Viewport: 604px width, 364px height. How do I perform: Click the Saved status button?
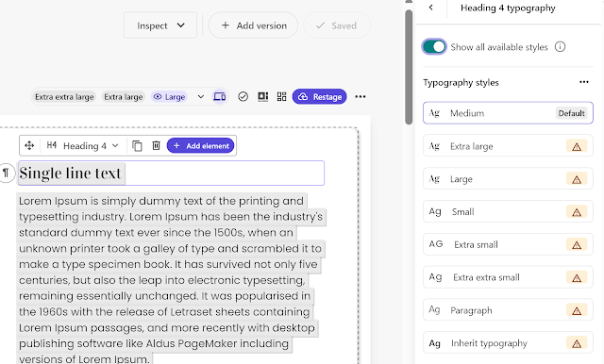point(337,25)
